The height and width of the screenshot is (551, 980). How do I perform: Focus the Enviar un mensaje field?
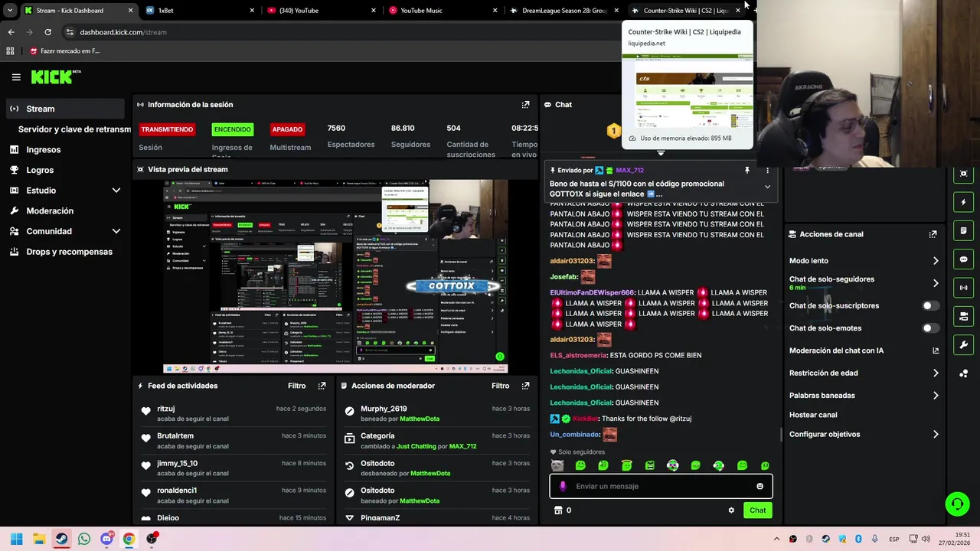click(661, 486)
